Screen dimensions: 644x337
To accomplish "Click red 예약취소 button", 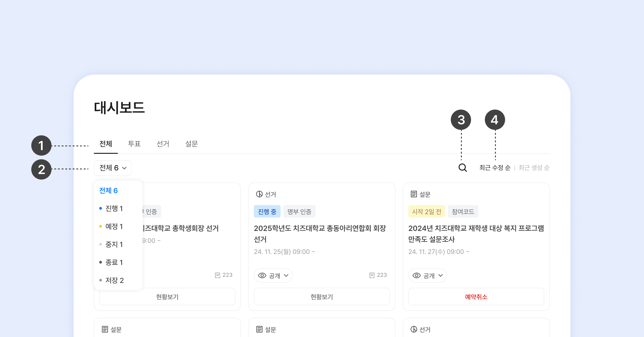I will point(476,297).
